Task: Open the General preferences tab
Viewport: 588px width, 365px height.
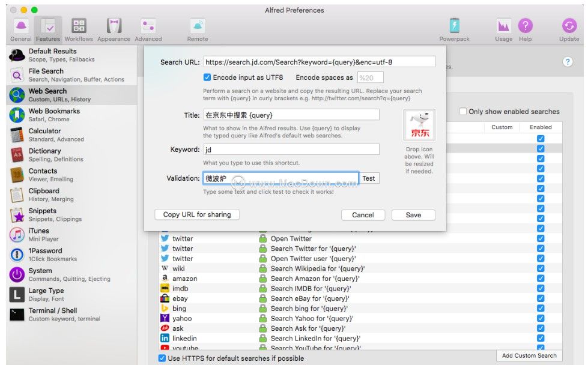Action: [21, 29]
